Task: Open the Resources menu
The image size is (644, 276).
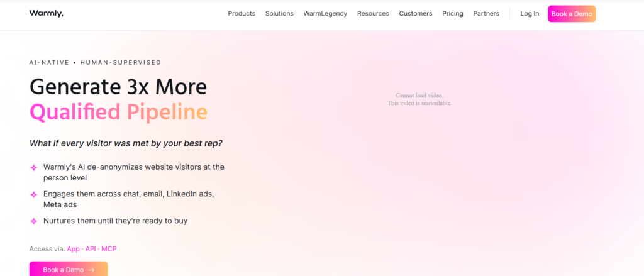Action: [373, 14]
